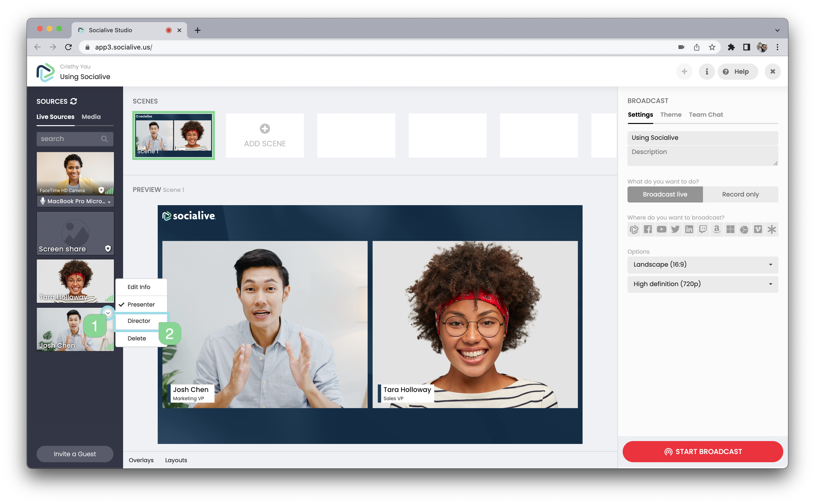This screenshot has width=815, height=504.
Task: Select the Scene 1 thumbnail
Action: tap(174, 135)
